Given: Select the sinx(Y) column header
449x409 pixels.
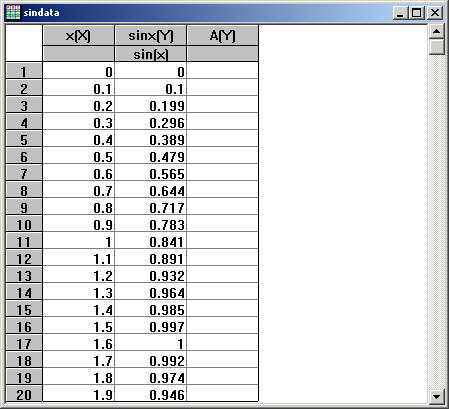Looking at the screenshot, I should pos(151,35).
